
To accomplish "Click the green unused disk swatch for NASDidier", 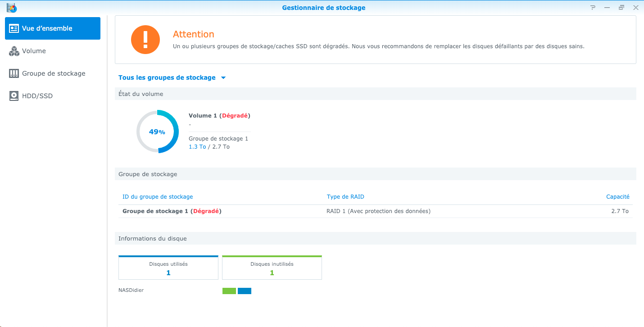I will [229, 291].
